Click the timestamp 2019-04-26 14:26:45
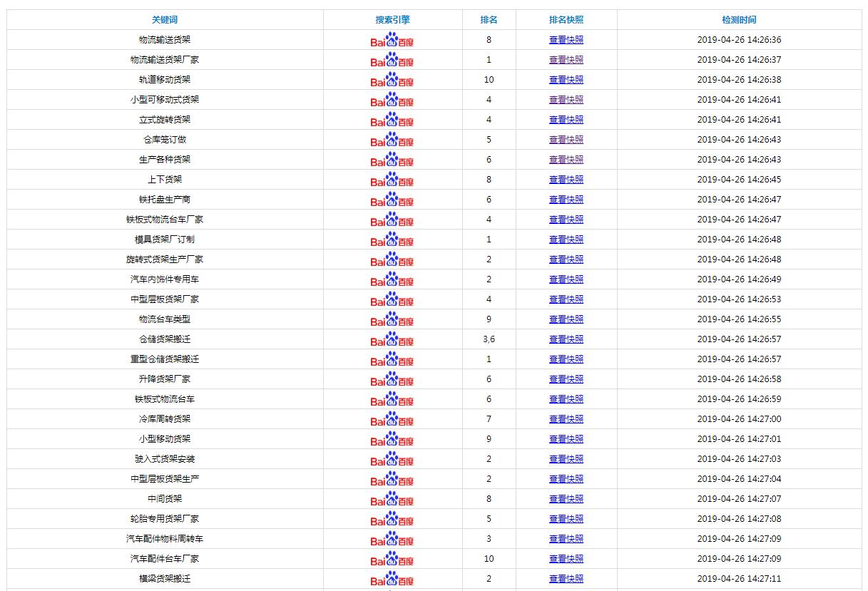868x591 pixels. (739, 180)
